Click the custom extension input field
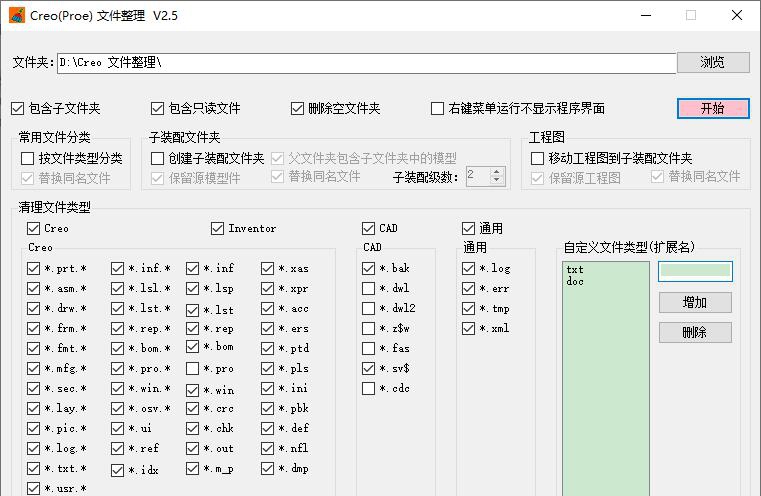Viewport: 761px width, 496px height. point(695,271)
